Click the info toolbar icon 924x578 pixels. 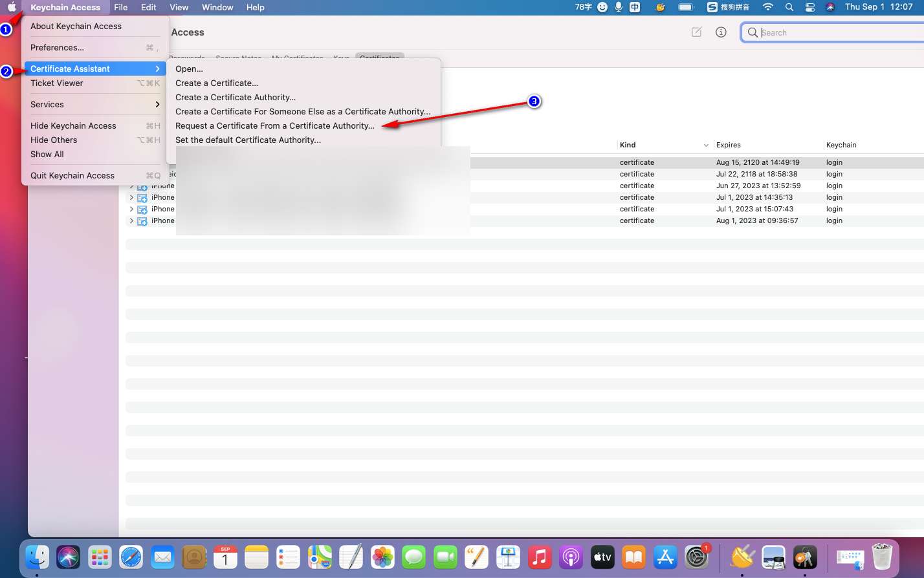point(721,32)
